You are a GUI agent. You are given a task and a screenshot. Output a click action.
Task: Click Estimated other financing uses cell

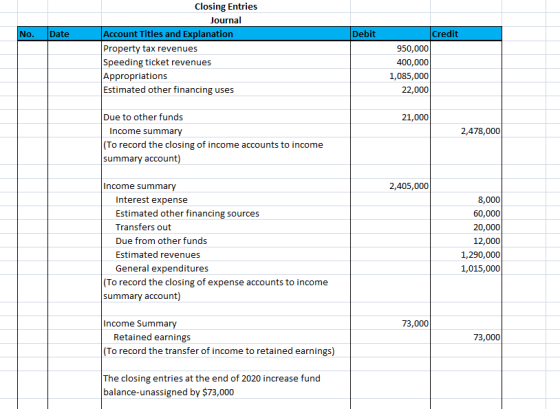(x=226, y=90)
